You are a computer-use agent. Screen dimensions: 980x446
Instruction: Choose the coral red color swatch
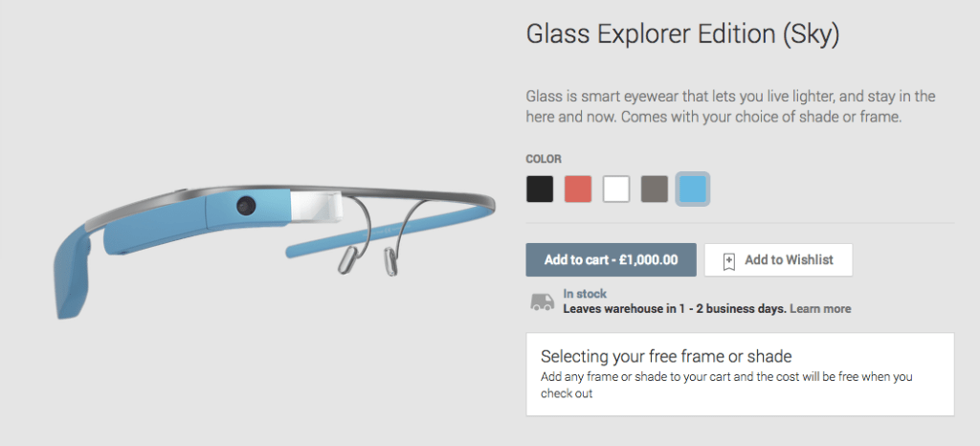tap(578, 189)
